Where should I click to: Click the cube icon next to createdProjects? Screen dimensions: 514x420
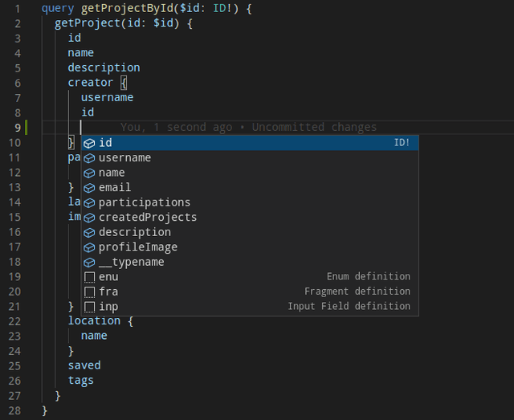(x=89, y=218)
